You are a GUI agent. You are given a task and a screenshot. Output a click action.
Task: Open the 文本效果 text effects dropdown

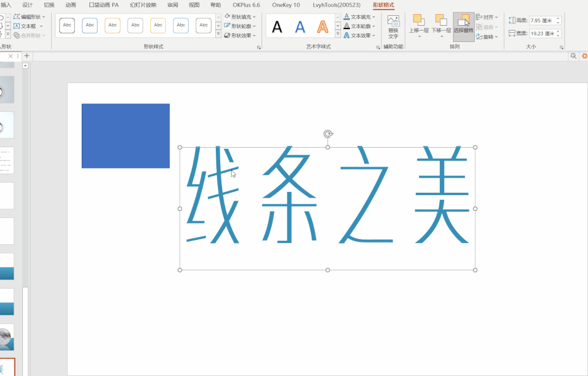360,35
